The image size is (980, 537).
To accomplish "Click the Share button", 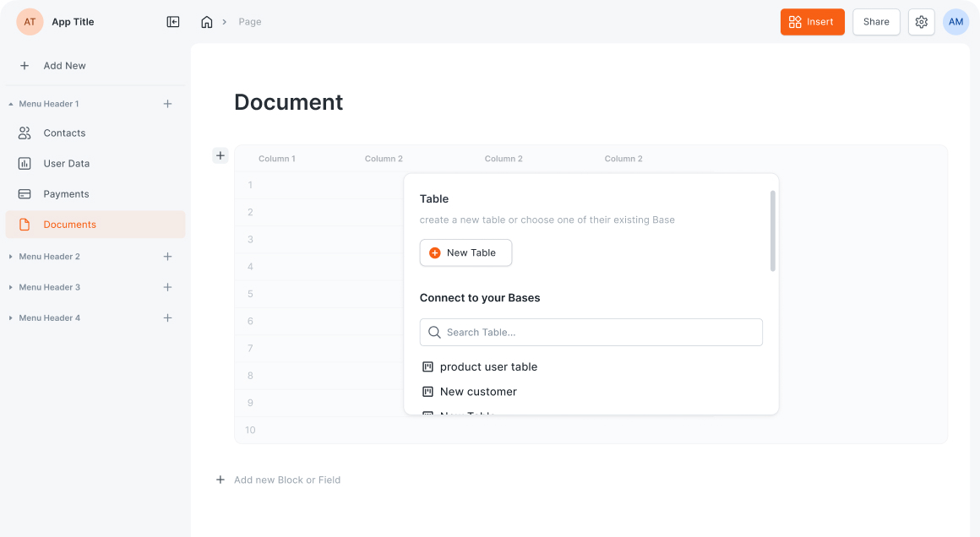I will [876, 21].
